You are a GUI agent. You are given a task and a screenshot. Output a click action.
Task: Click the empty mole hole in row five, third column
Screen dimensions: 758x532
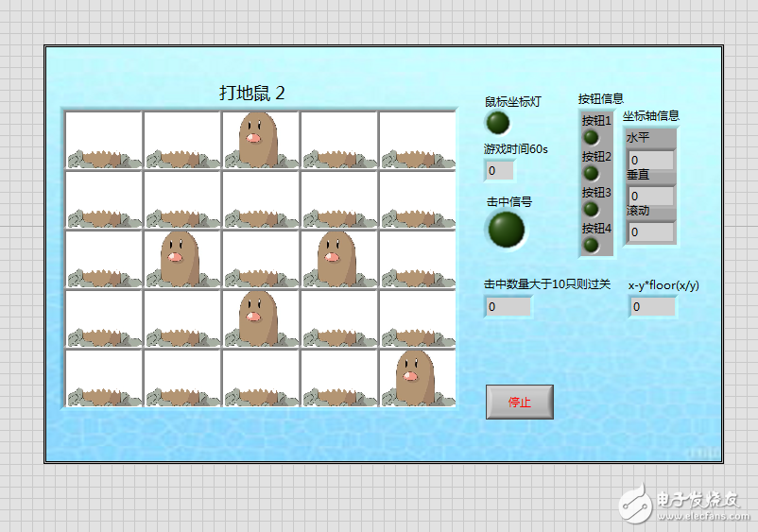point(261,378)
